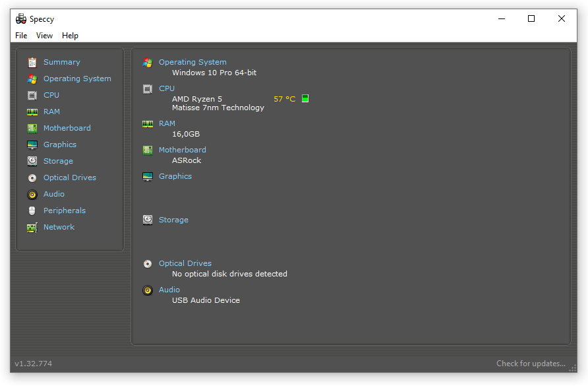Click the Motherboard icon in summary panel

148,150
